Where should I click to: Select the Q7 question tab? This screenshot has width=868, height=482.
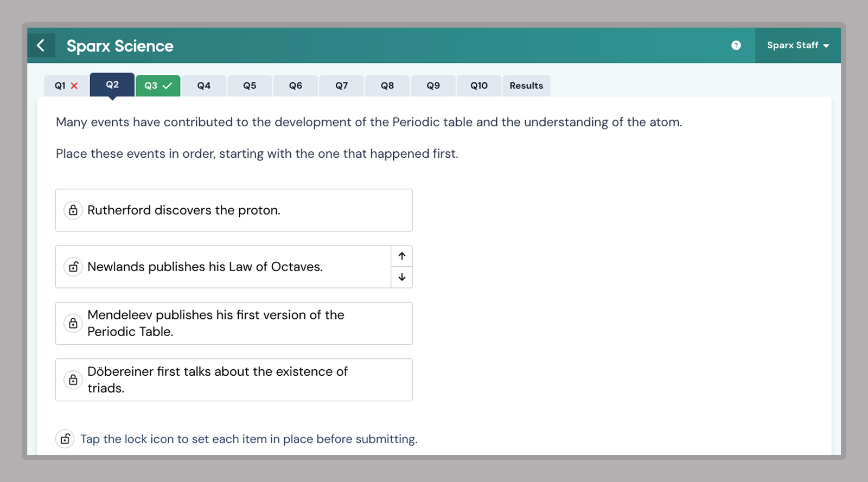pos(341,86)
